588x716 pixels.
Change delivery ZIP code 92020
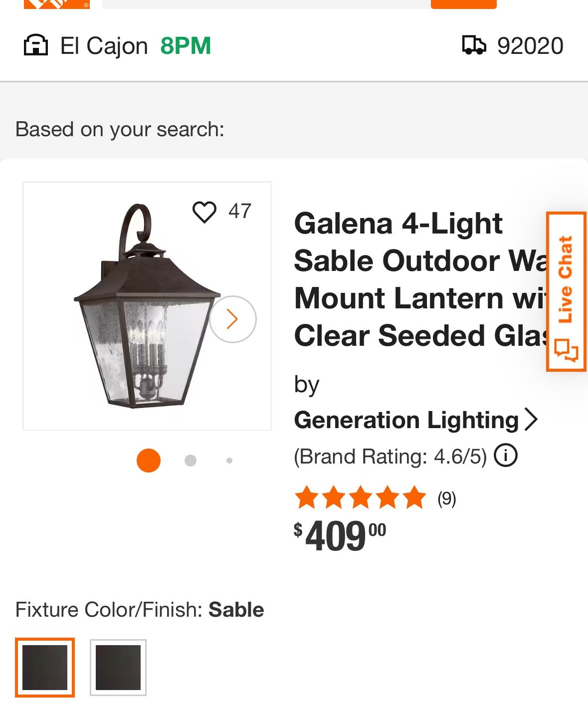click(530, 46)
